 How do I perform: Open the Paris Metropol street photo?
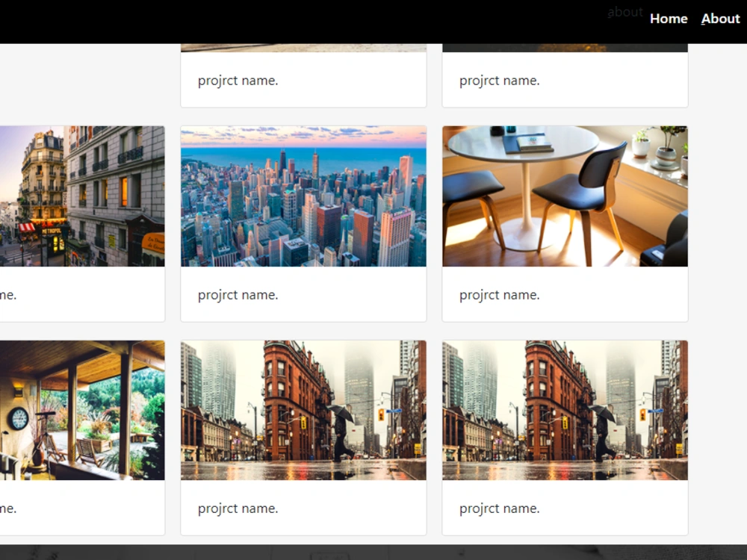click(82, 196)
